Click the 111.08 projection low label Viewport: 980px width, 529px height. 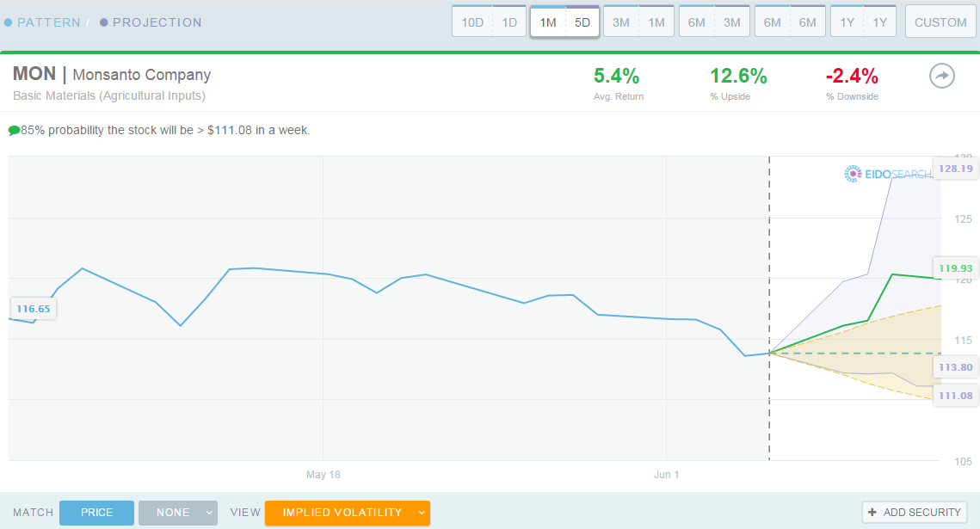click(956, 396)
